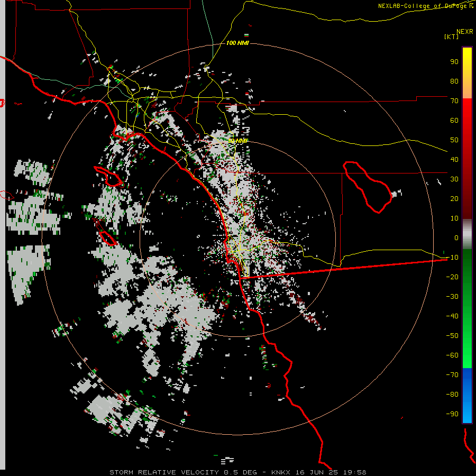Click the 60 value on velocity scale
Viewport: 476px width, 476px height.
(x=454, y=121)
